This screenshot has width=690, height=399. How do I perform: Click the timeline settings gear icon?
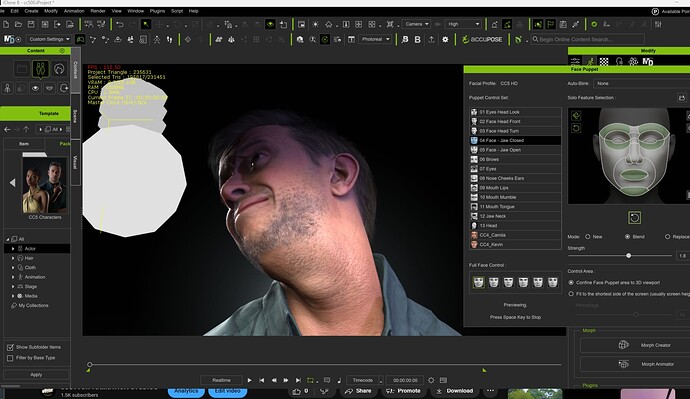(431, 380)
